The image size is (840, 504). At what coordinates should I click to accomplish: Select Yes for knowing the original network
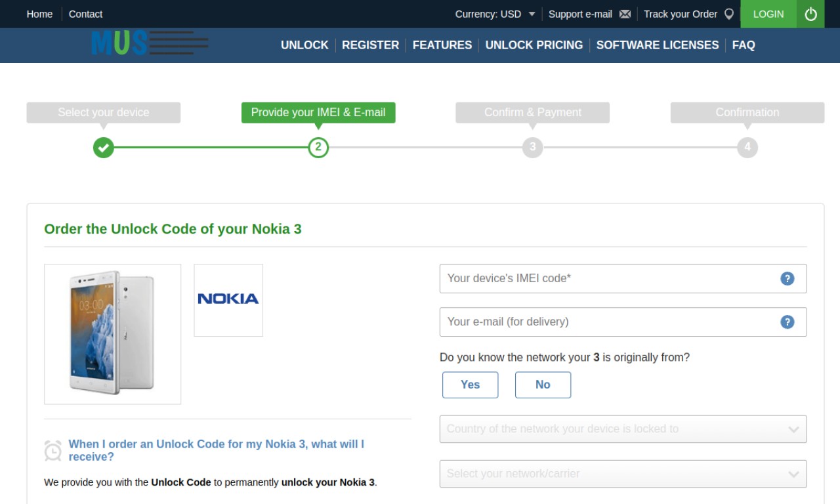(x=470, y=385)
